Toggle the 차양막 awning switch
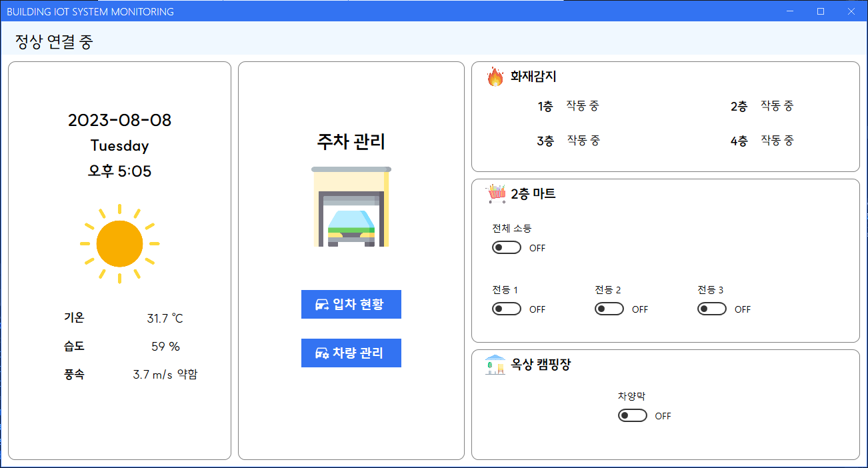Viewport: 868px width, 468px height. tap(633, 416)
